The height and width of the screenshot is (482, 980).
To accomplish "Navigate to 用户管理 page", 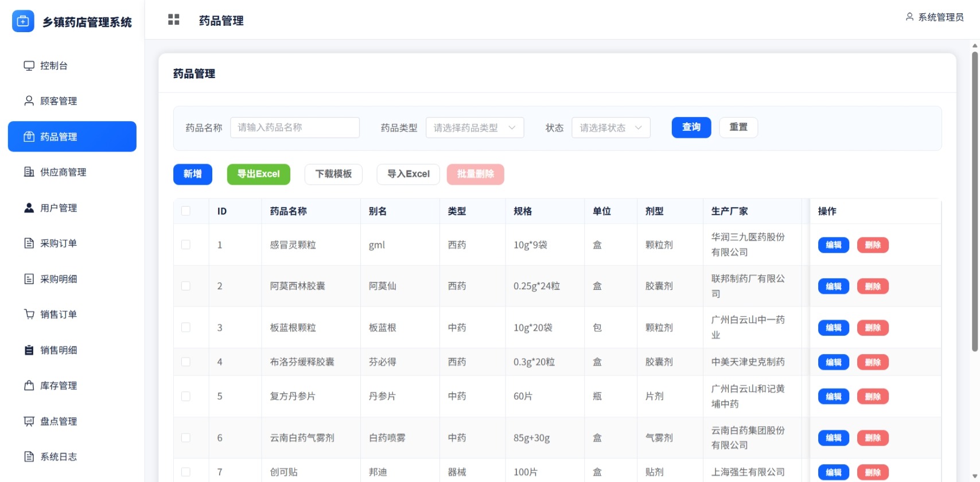I will [72, 208].
